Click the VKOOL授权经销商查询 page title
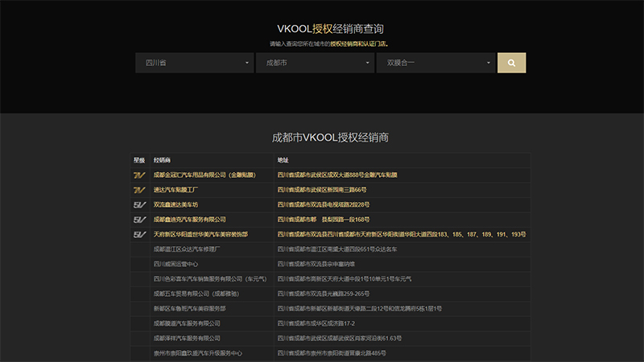The width and height of the screenshot is (644, 362). click(x=331, y=28)
